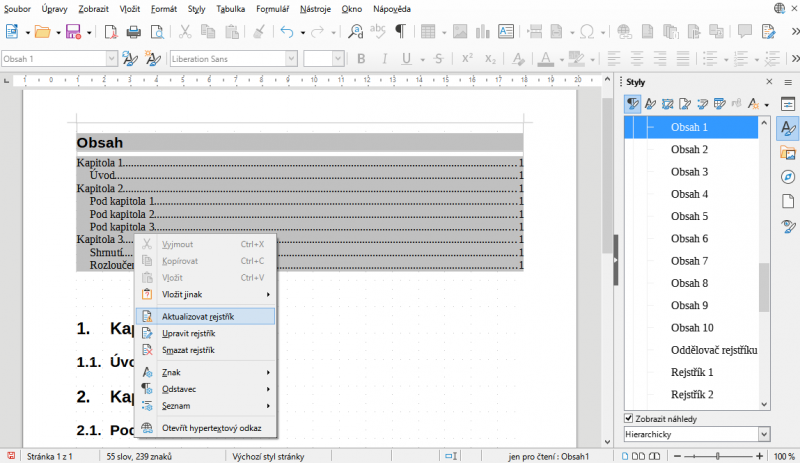This screenshot has width=800, height=463.
Task: Choose Upravit rejstřík in context menu
Action: 206,333
